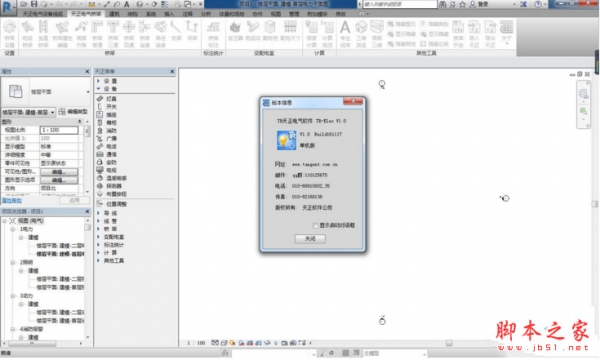Image resolution: width=600 pixels, height=360 pixels.
Task: Open the 建筑 ribbon tab
Action: [x=114, y=14]
